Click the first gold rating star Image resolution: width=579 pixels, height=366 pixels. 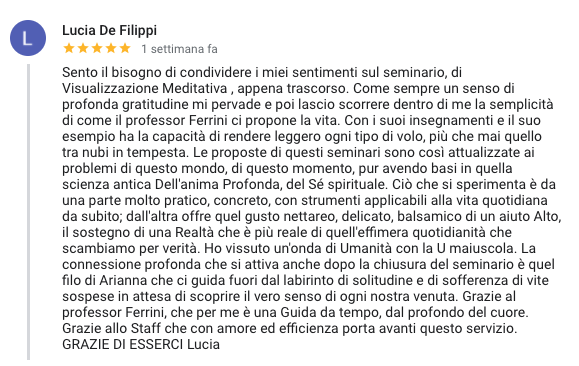tap(69, 48)
